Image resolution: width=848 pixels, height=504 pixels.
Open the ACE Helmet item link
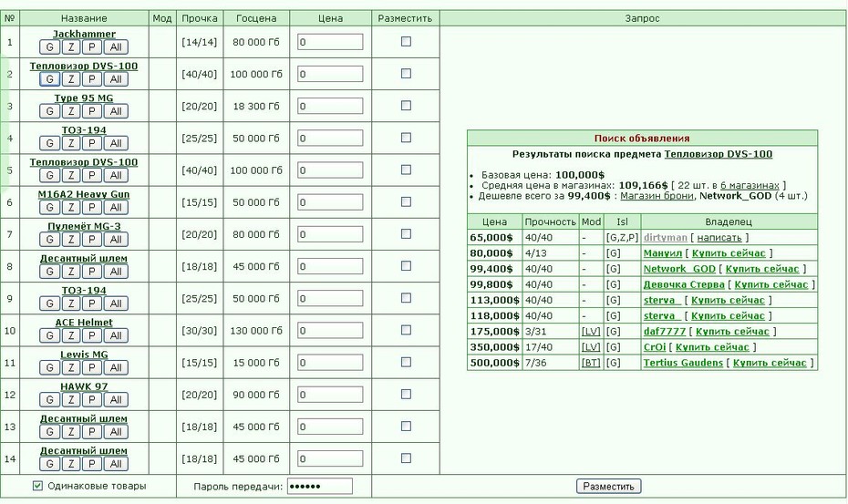pos(84,323)
